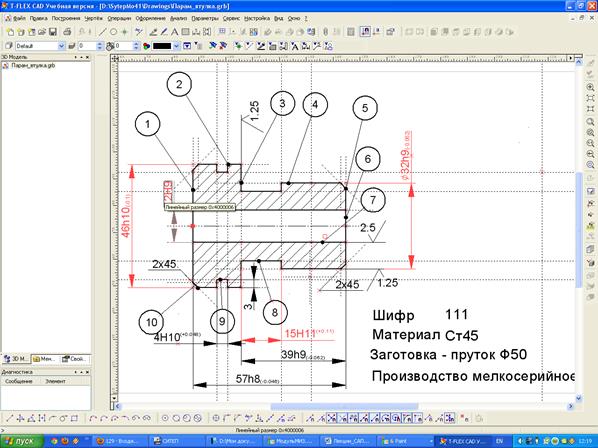Open the 3D Модель panel options arrow
This screenshot has height=448, width=598.
coord(76,57)
